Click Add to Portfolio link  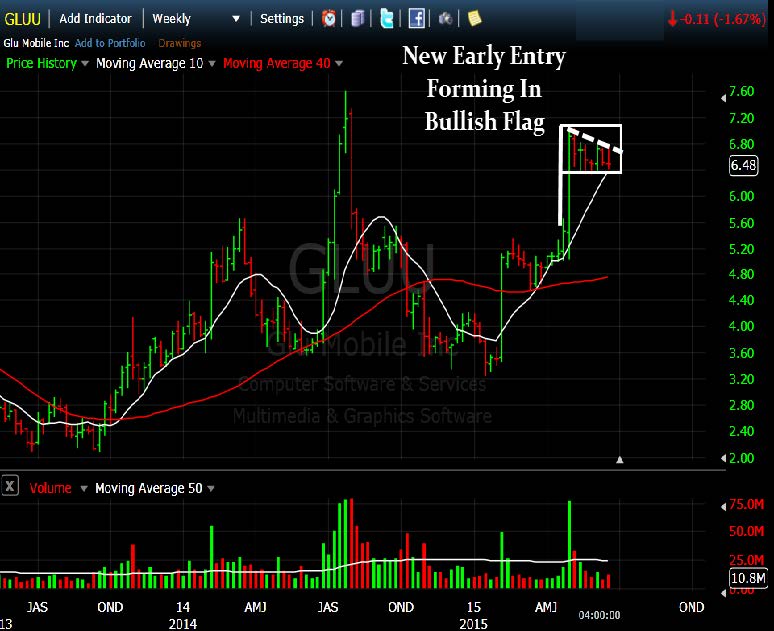tap(110, 43)
